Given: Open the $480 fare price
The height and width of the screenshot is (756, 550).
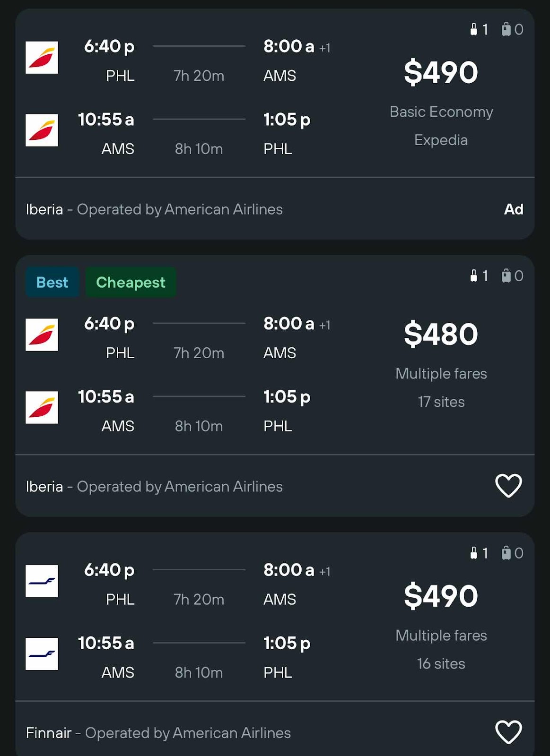Looking at the screenshot, I should pos(441,334).
